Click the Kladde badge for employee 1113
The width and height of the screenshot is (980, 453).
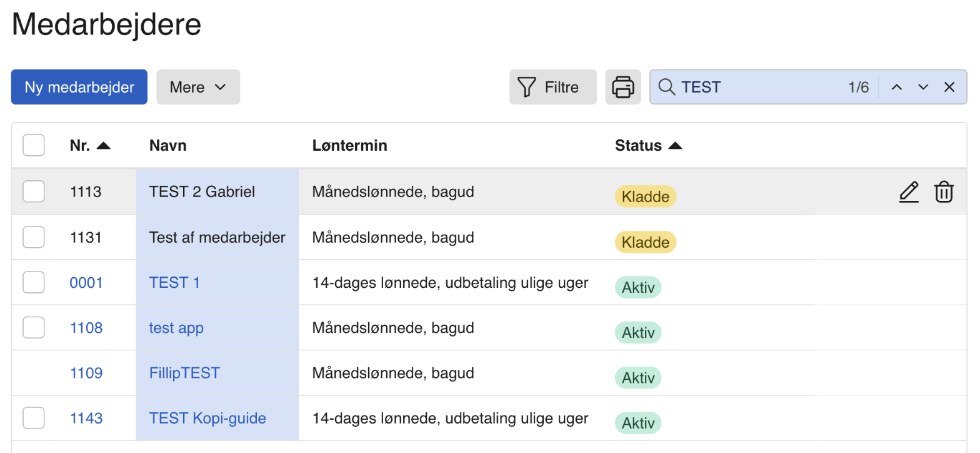point(646,196)
